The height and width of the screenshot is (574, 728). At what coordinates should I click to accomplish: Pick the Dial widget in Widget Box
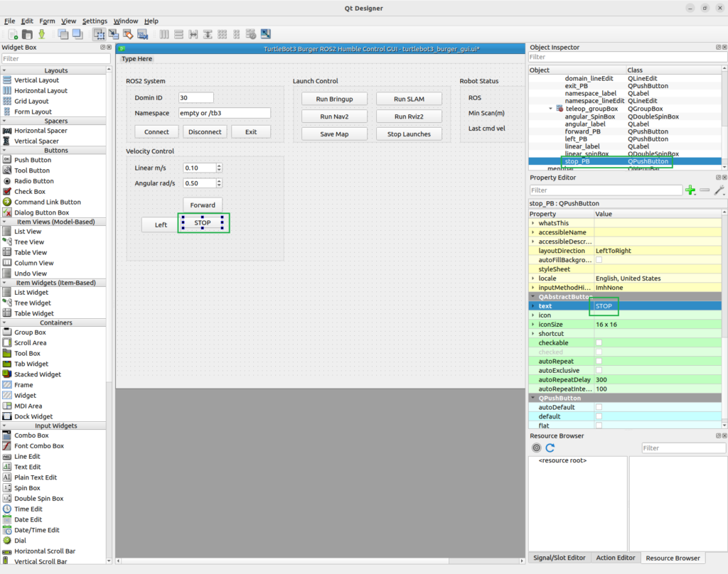(20, 541)
